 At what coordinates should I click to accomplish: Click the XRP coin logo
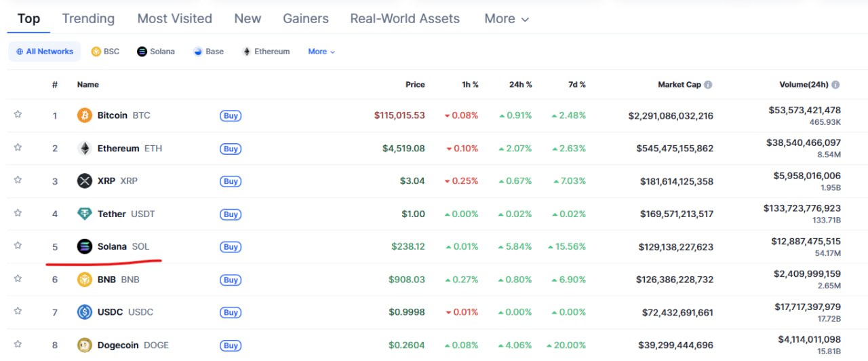85,180
